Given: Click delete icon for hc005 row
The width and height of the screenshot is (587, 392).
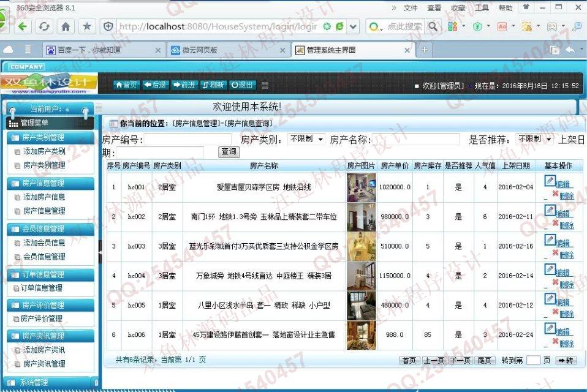Looking at the screenshot, I should [x=556, y=312].
